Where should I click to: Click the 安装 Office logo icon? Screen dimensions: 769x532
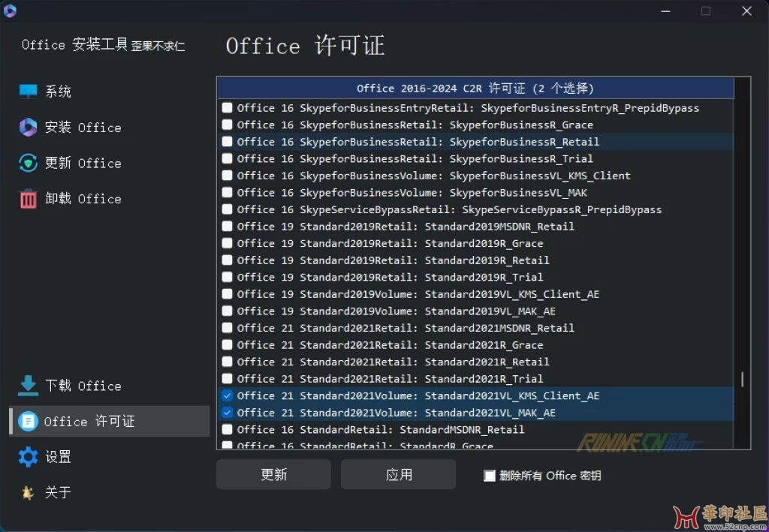[x=28, y=128]
